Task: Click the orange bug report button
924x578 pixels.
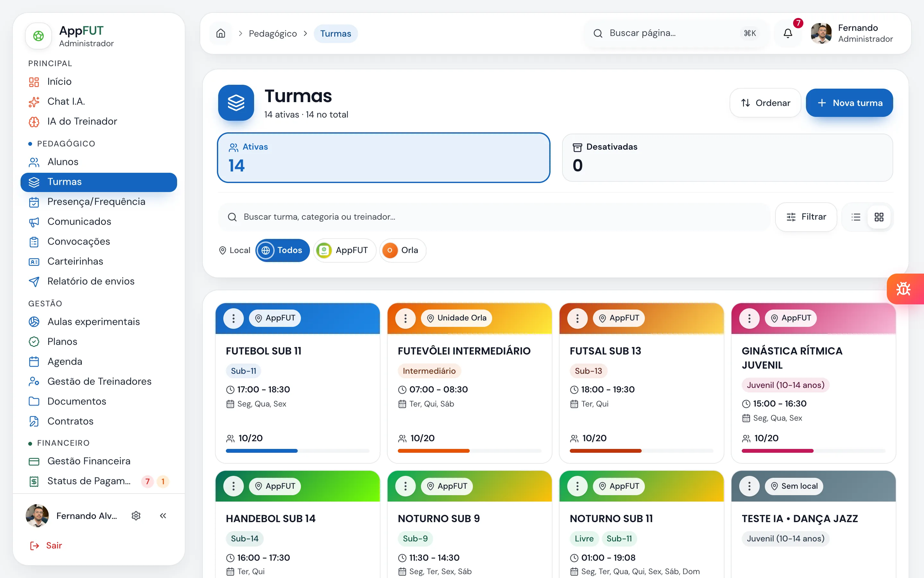Action: click(x=905, y=289)
